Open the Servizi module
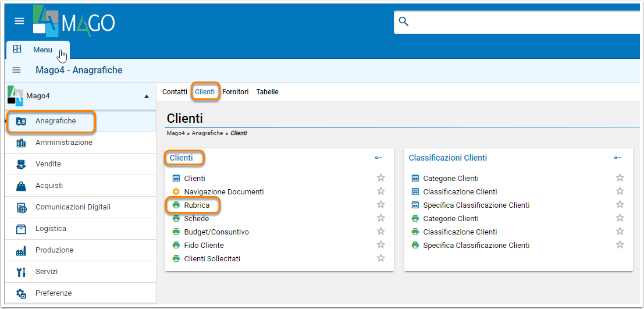 tap(80, 272)
